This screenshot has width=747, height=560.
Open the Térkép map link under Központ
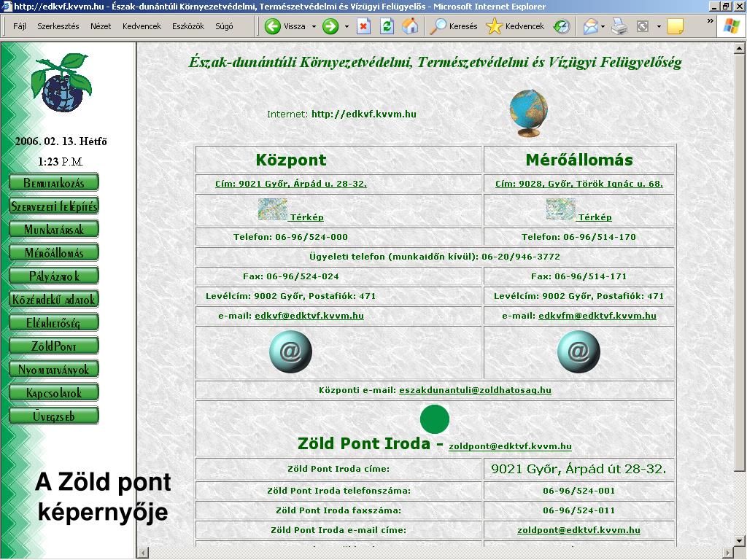(x=306, y=217)
